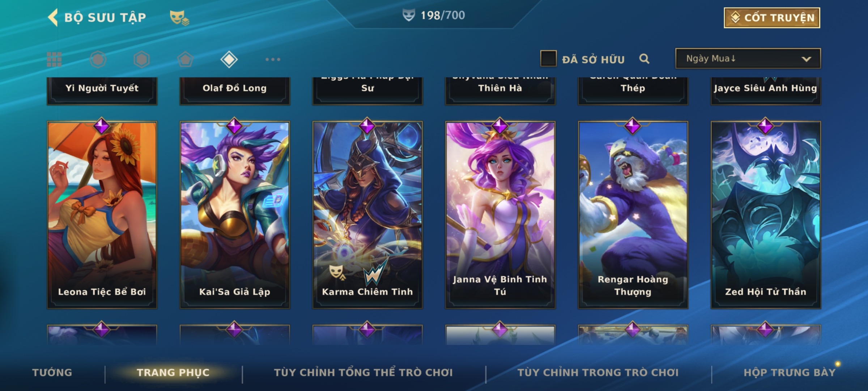Open the Hộp Trưng Bày tab
The height and width of the screenshot is (391, 868).
pyautogui.click(x=790, y=372)
